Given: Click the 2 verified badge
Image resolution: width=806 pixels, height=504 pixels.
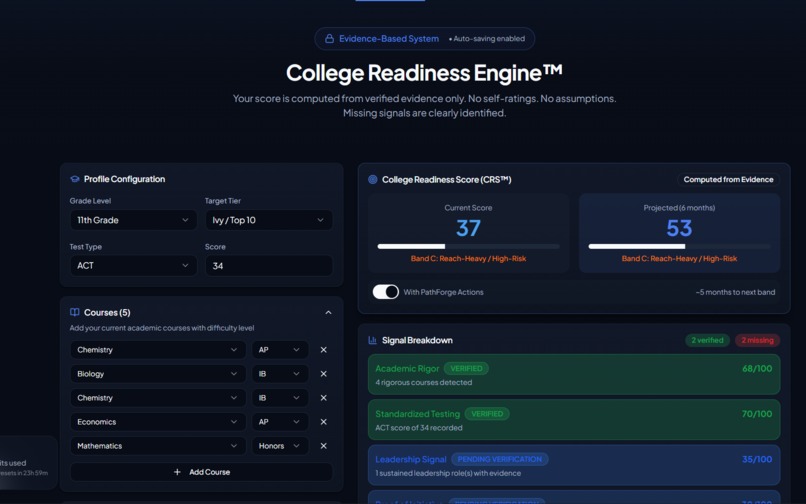Looking at the screenshot, I should (x=707, y=340).
